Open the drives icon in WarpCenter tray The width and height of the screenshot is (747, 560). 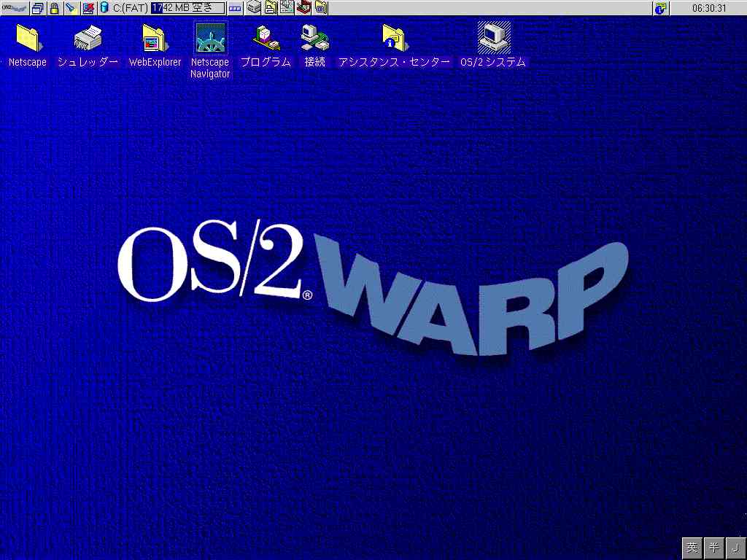pos(253,8)
